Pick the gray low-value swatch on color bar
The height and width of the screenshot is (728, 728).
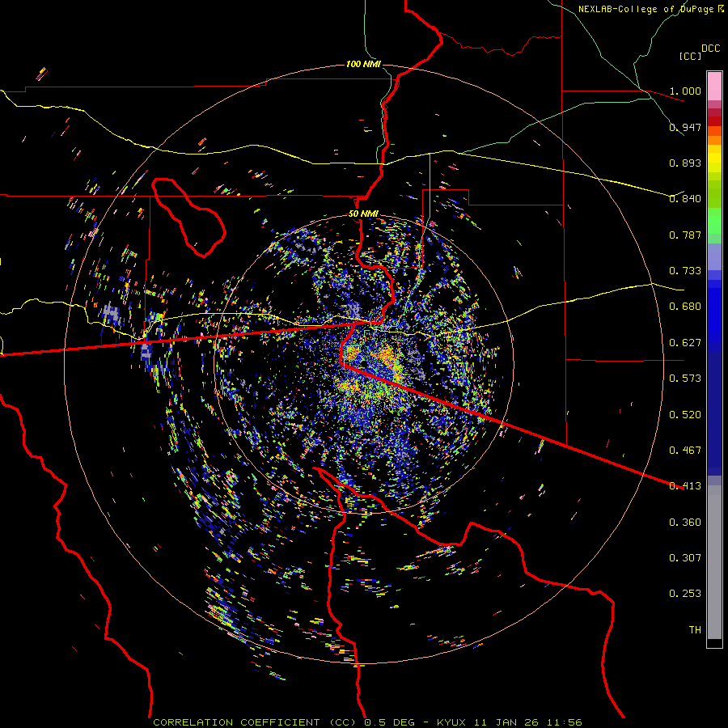[x=714, y=562]
